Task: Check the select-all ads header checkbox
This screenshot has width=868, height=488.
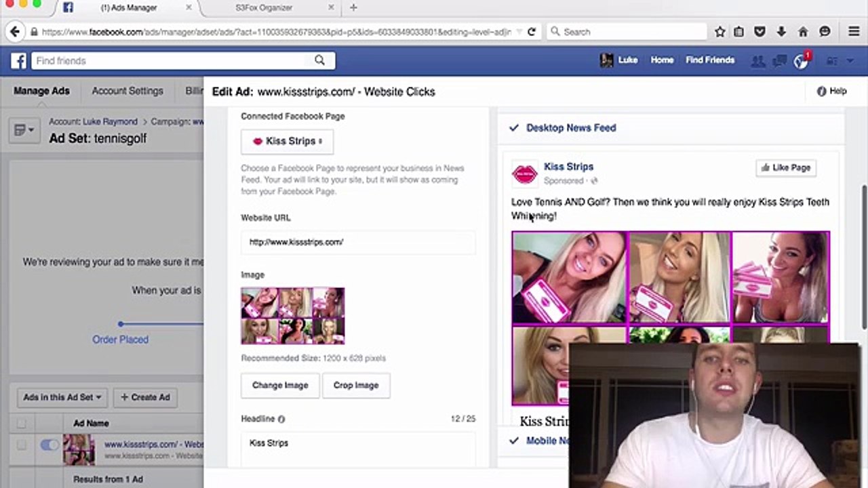Action: pos(21,424)
